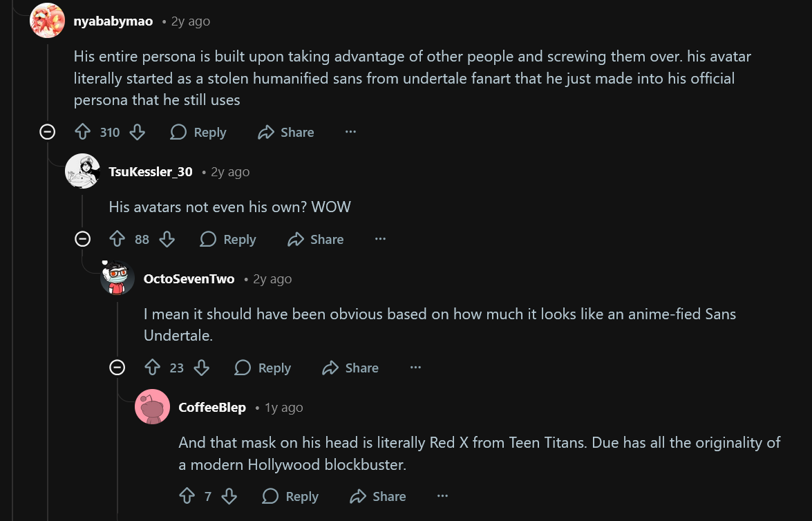Open more options on nyababymao's comment
The image size is (812, 521).
350,132
